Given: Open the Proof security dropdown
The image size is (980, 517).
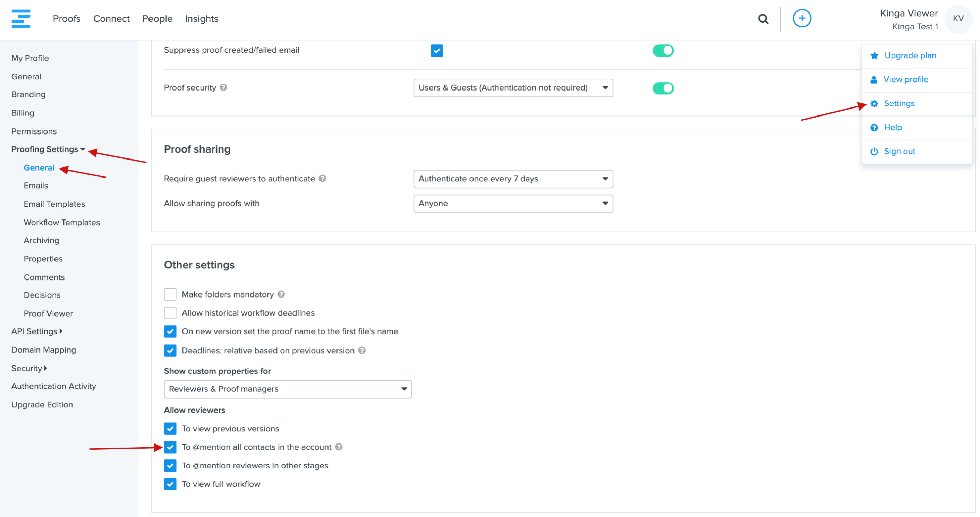Looking at the screenshot, I should 513,88.
